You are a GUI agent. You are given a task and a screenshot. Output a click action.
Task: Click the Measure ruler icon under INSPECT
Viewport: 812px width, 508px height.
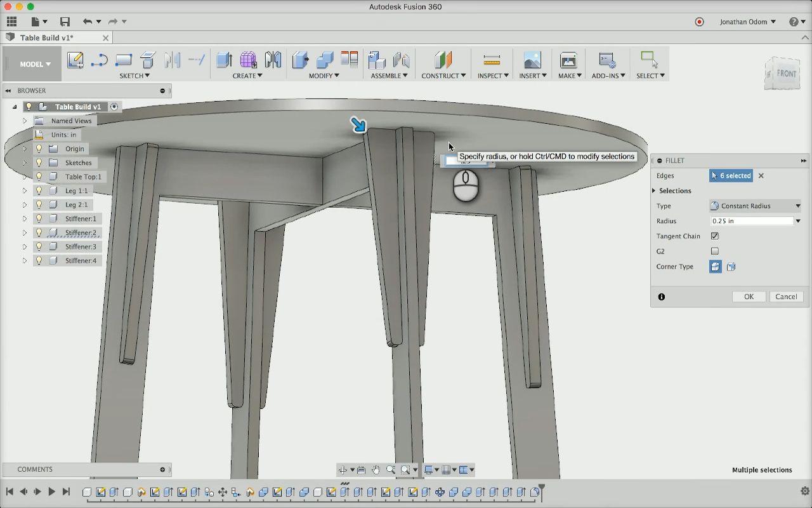click(492, 60)
